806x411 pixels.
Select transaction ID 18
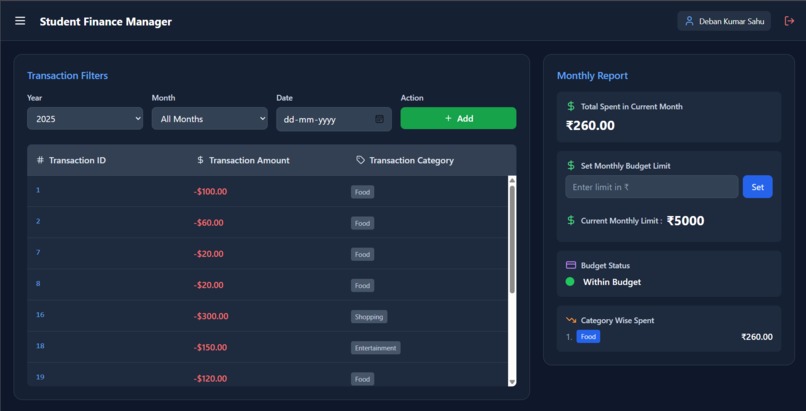click(x=40, y=346)
